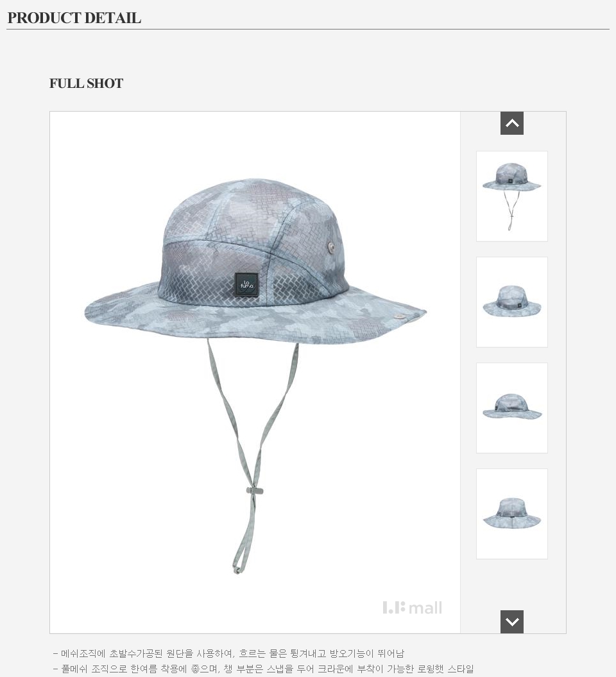Image resolution: width=616 pixels, height=677 pixels.
Task: Click the second Korean description line about snap brim
Action: coord(263,669)
